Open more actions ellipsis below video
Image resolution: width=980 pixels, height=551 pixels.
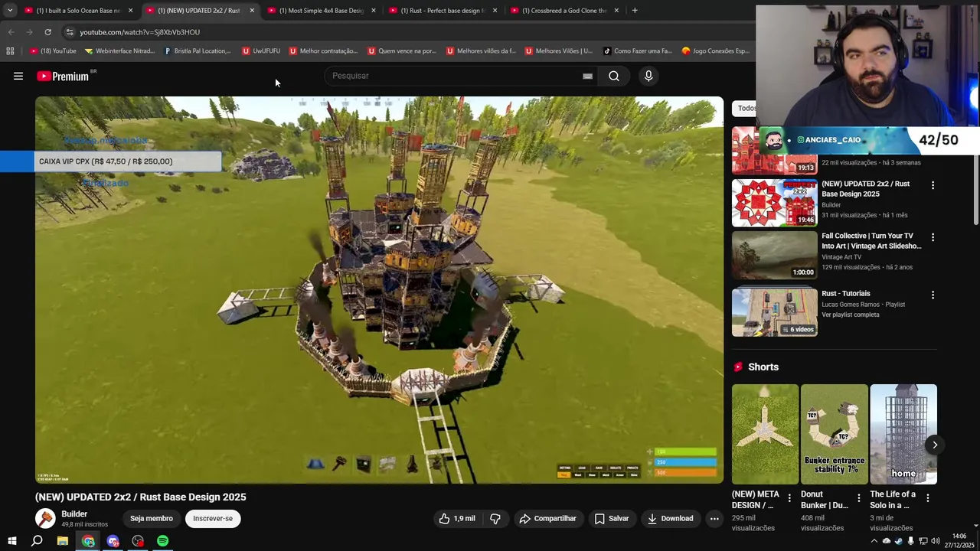coord(714,518)
